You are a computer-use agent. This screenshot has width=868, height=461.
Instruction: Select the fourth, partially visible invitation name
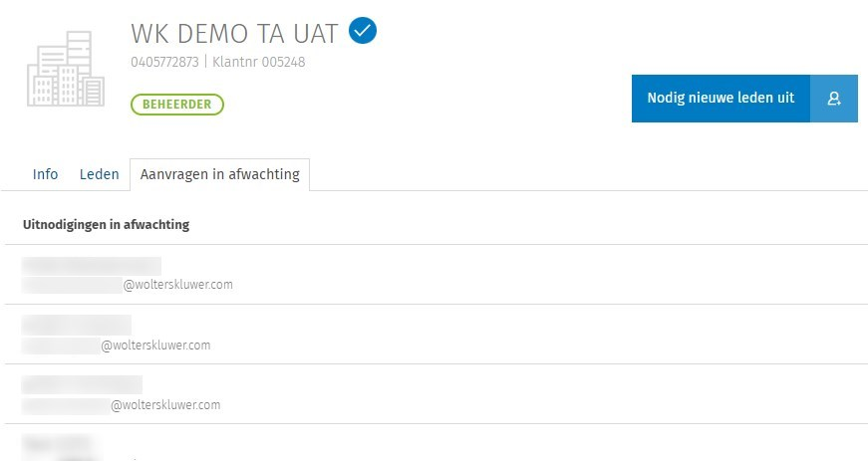57,443
